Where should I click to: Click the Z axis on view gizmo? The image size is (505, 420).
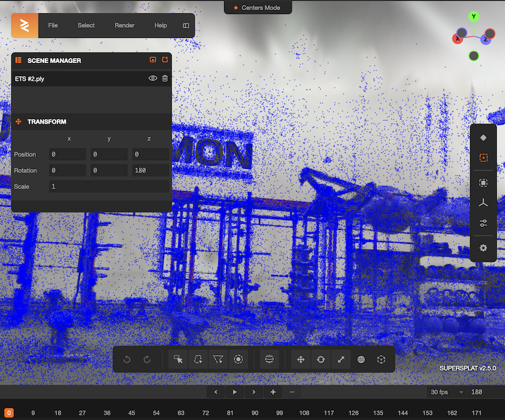click(x=485, y=40)
